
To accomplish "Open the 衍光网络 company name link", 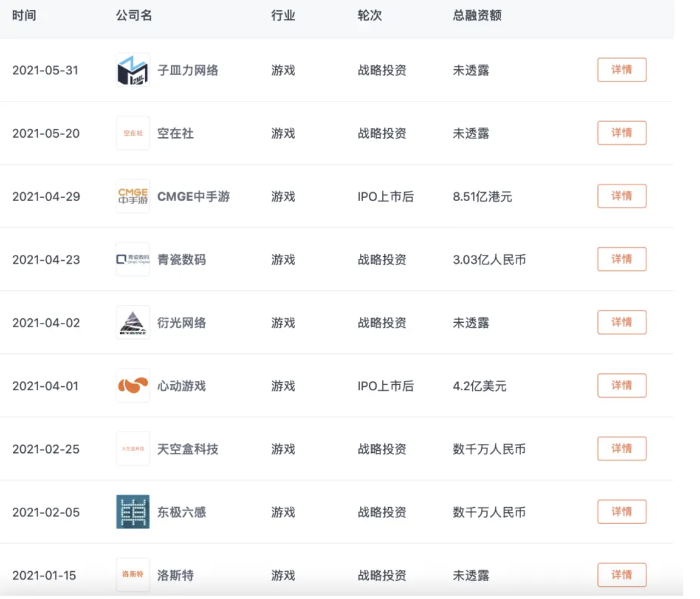I will (x=182, y=323).
